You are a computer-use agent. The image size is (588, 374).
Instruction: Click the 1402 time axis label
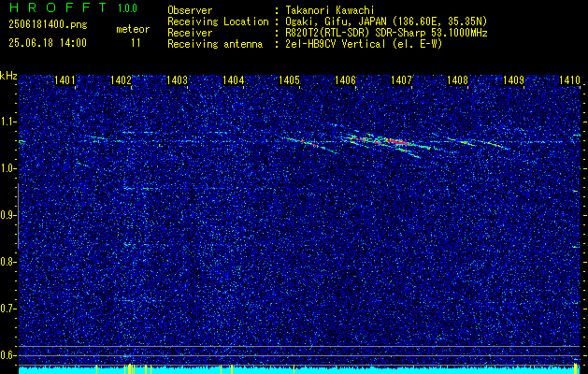point(121,79)
